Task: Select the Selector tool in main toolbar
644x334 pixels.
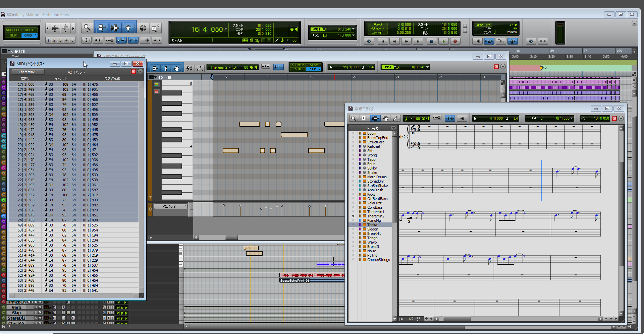Action: point(115,28)
